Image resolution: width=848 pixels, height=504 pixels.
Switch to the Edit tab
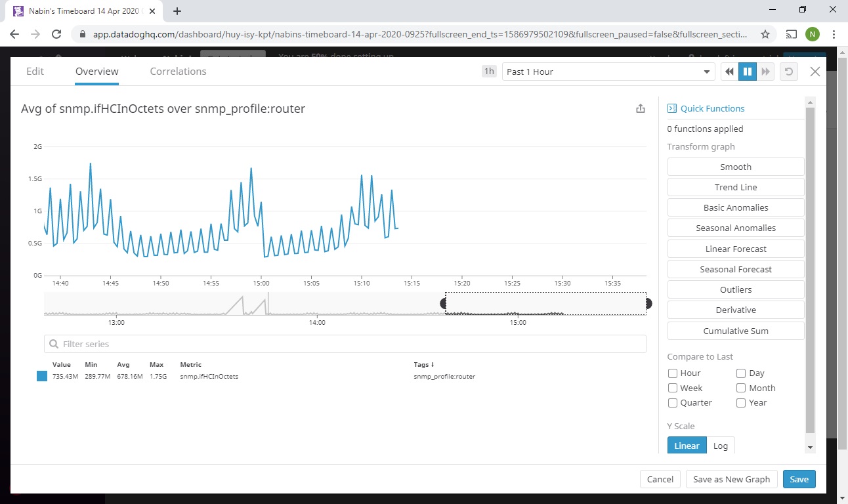point(35,72)
